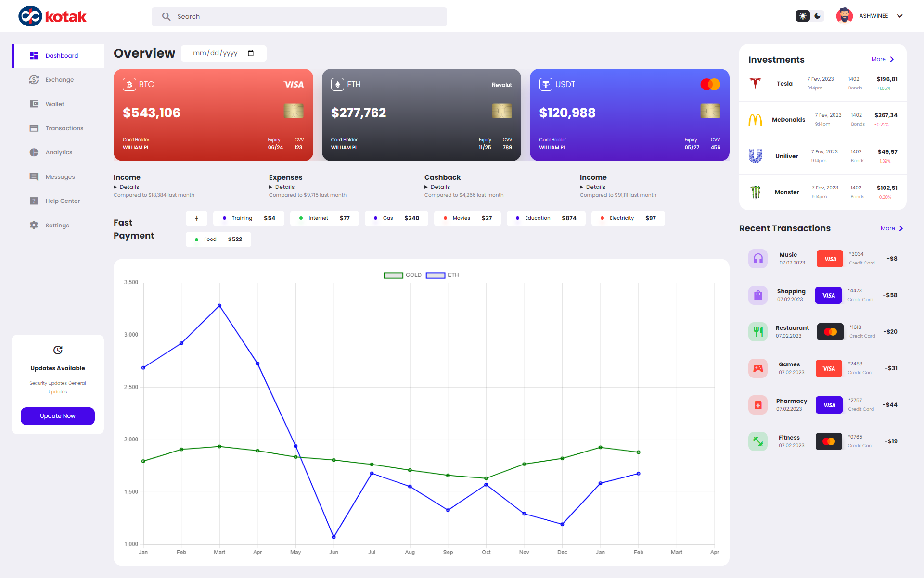Select the Transactions menu item
Viewport: 924px width, 578px height.
(64, 128)
